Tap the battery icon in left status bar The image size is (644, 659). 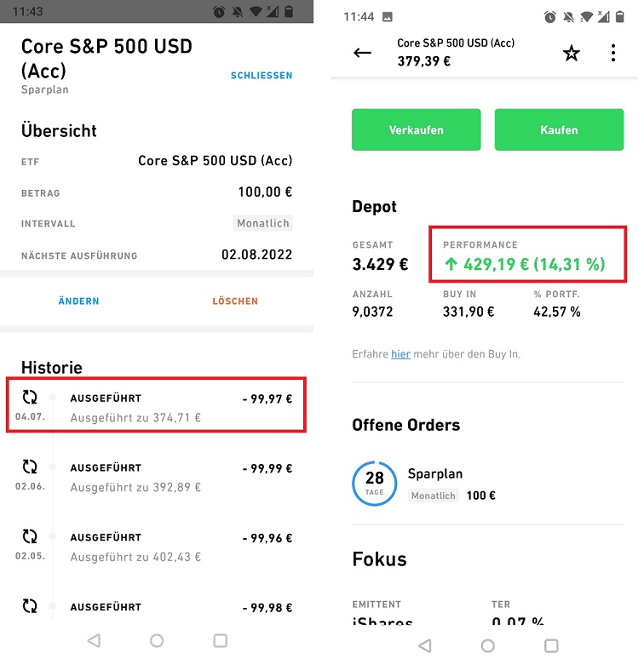click(289, 12)
